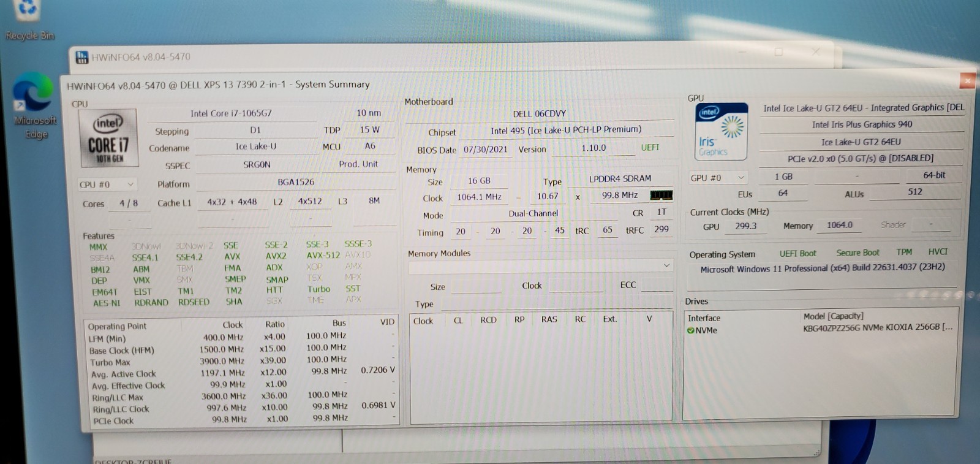
Task: Click the 10 nm process value
Action: click(369, 113)
